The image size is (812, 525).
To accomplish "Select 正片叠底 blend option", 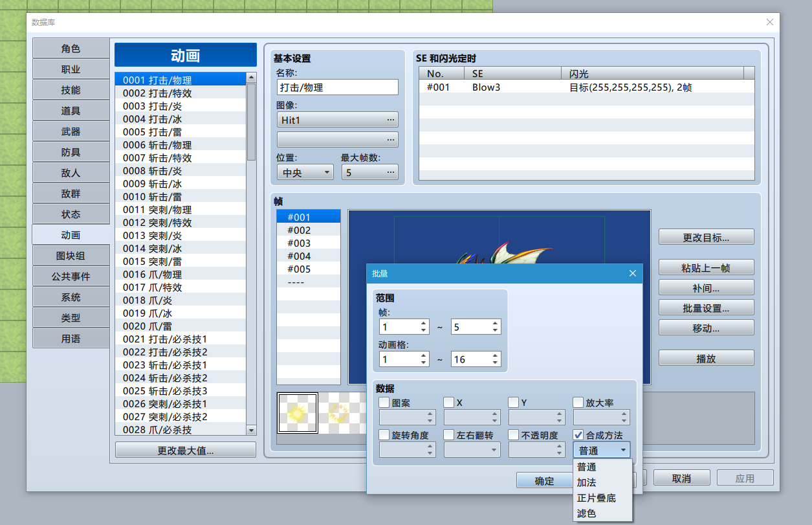I will click(x=602, y=498).
